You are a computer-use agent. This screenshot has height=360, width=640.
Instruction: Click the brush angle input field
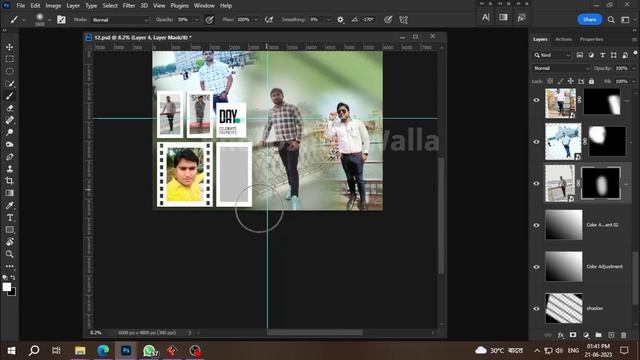pos(368,20)
